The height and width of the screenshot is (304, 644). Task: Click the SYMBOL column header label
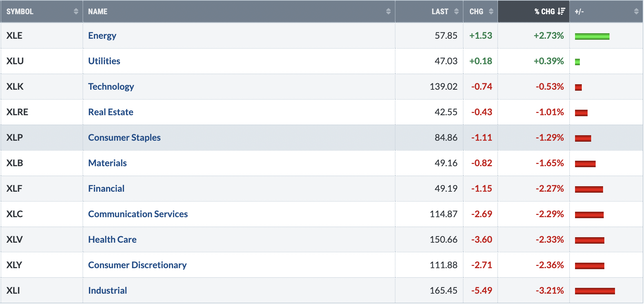(x=20, y=12)
